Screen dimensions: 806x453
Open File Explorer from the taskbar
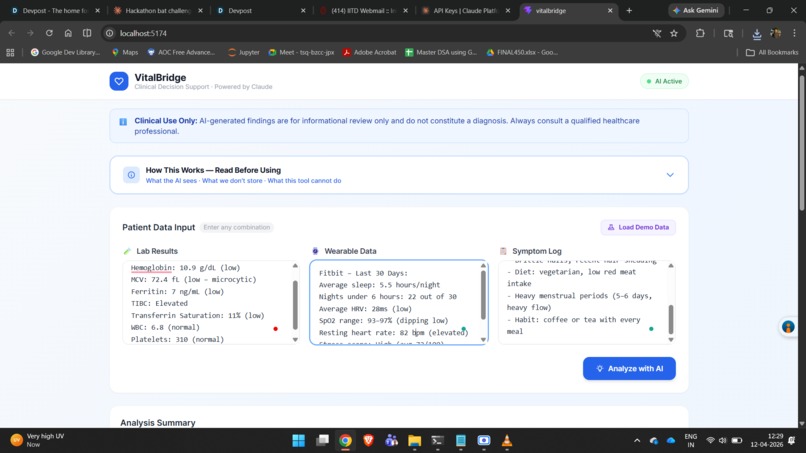coord(414,441)
